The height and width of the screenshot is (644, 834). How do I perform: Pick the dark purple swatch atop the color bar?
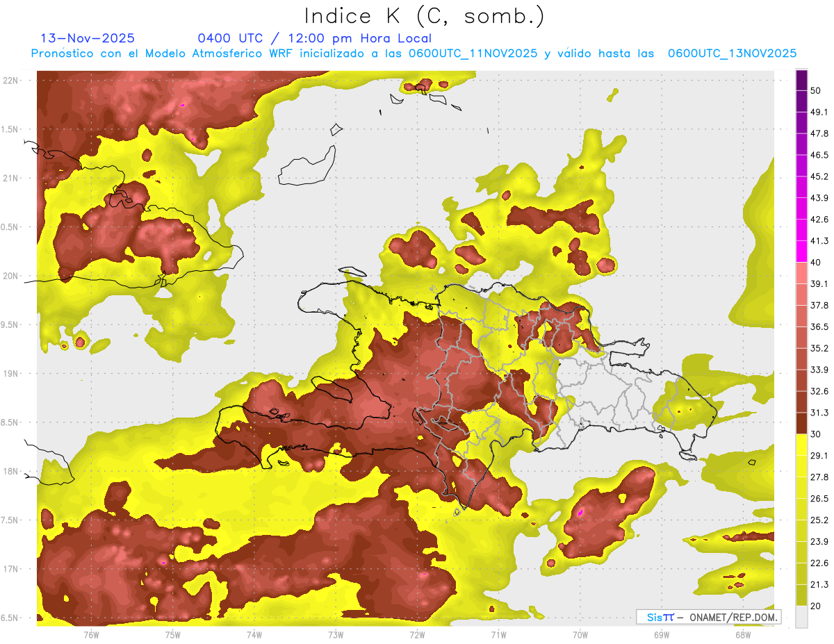(x=802, y=81)
